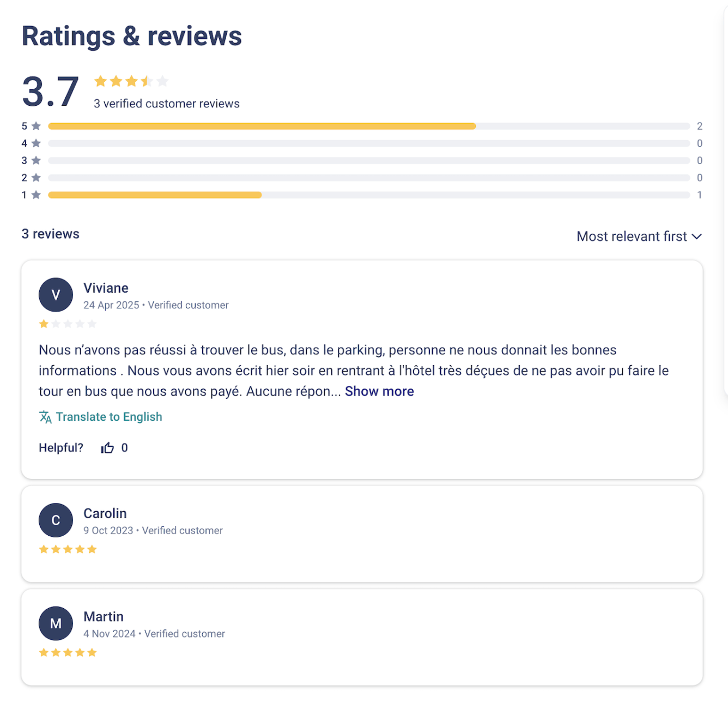
Task: Click the 3 verified customer reviews text
Action: [x=167, y=104]
